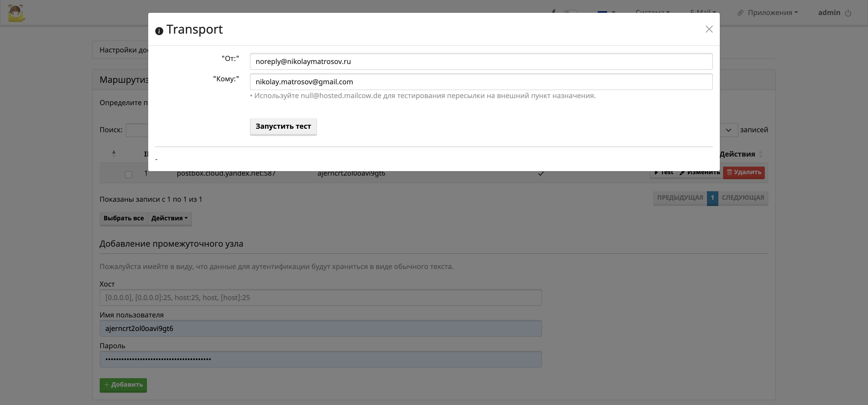Click the info icon beside Transport title
This screenshot has width=868, height=405.
pos(159,31)
